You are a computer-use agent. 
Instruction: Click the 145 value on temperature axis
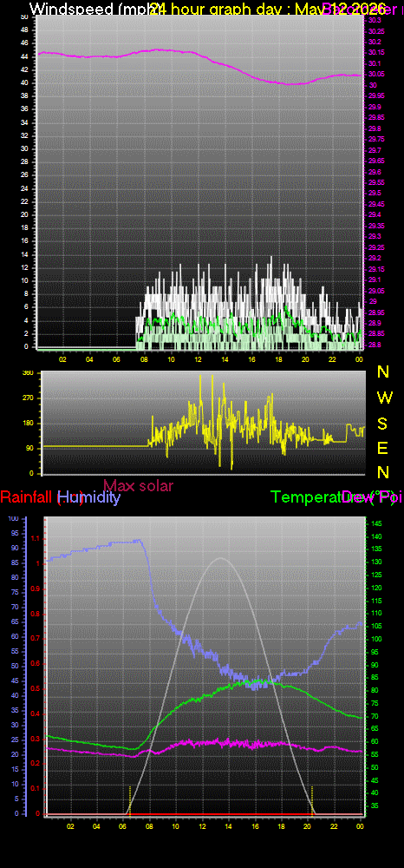point(375,523)
